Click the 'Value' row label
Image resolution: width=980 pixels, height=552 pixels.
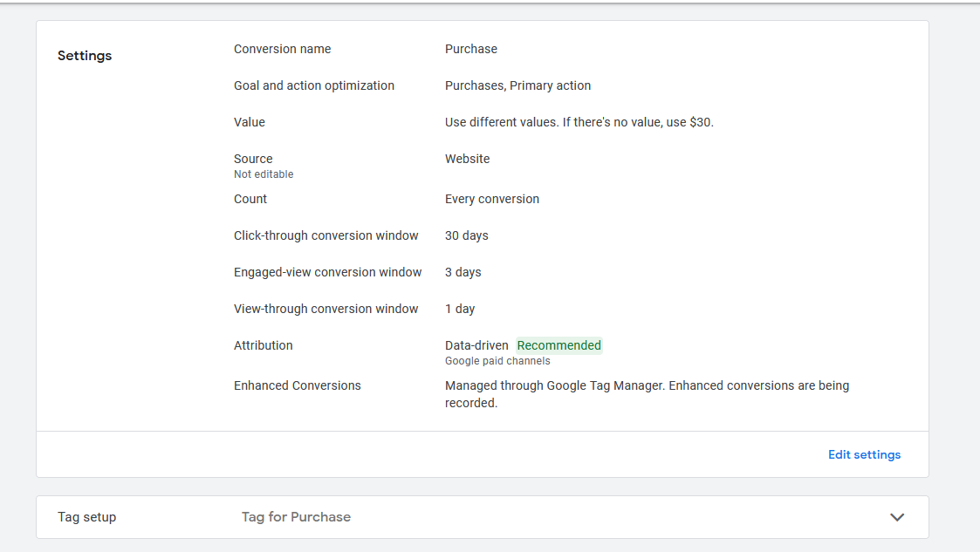[250, 122]
